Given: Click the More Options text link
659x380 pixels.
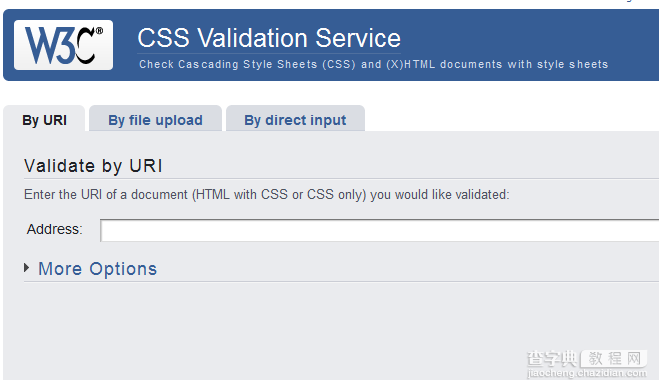Looking at the screenshot, I should [x=98, y=269].
